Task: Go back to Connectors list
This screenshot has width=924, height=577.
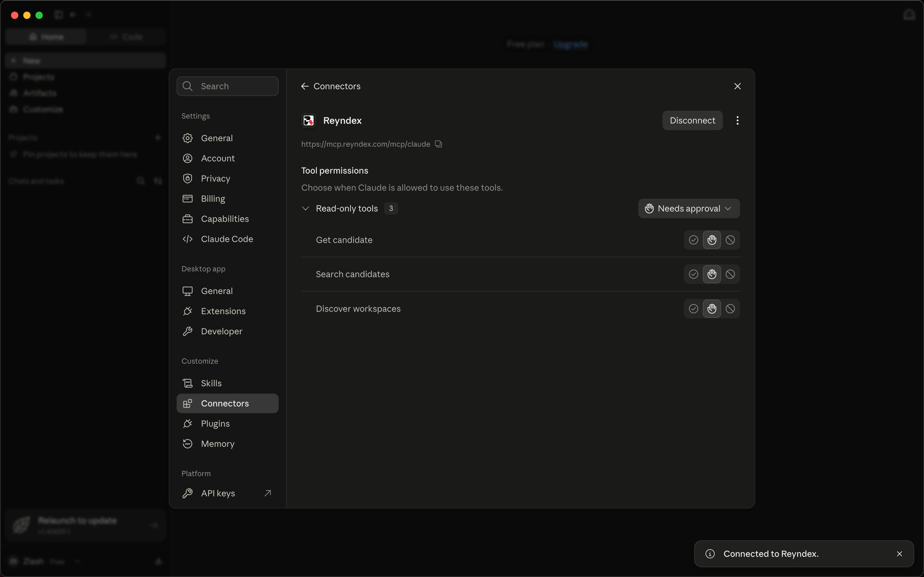Action: point(305,86)
